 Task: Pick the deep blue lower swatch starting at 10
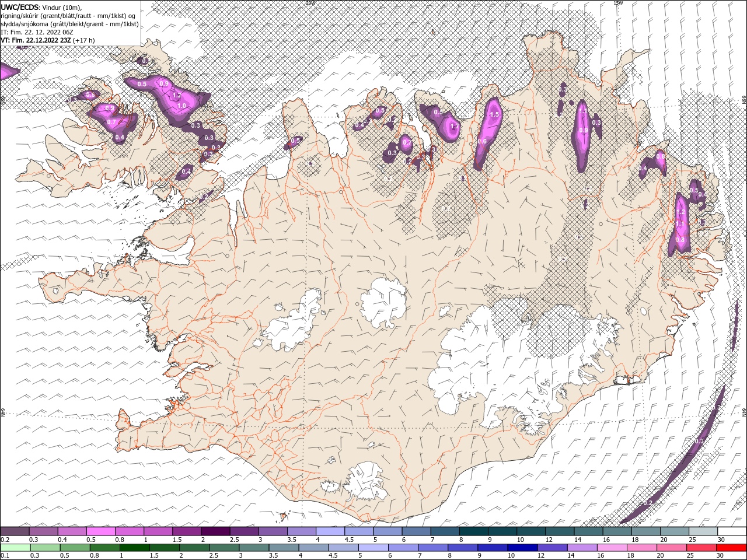tap(522, 547)
